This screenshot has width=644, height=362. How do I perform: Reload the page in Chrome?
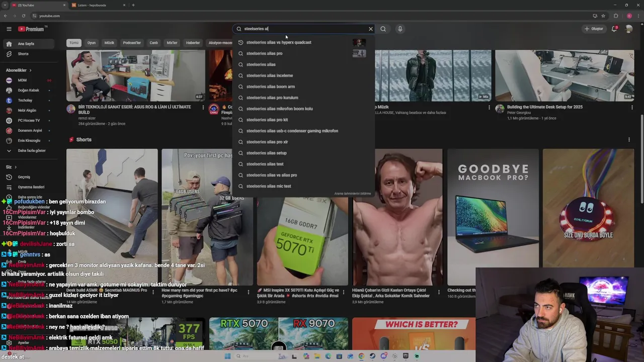23,16
